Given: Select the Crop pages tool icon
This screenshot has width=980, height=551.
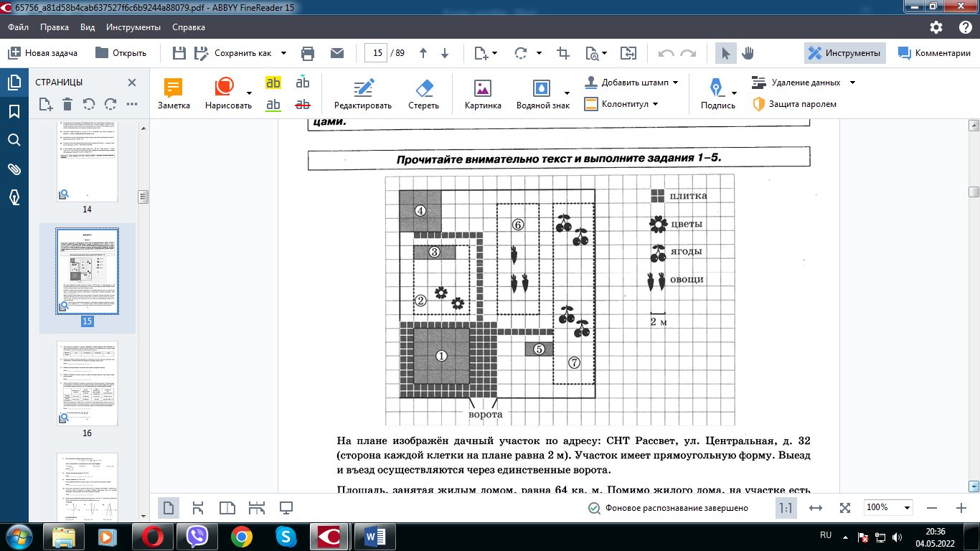Looking at the screenshot, I should pos(563,53).
